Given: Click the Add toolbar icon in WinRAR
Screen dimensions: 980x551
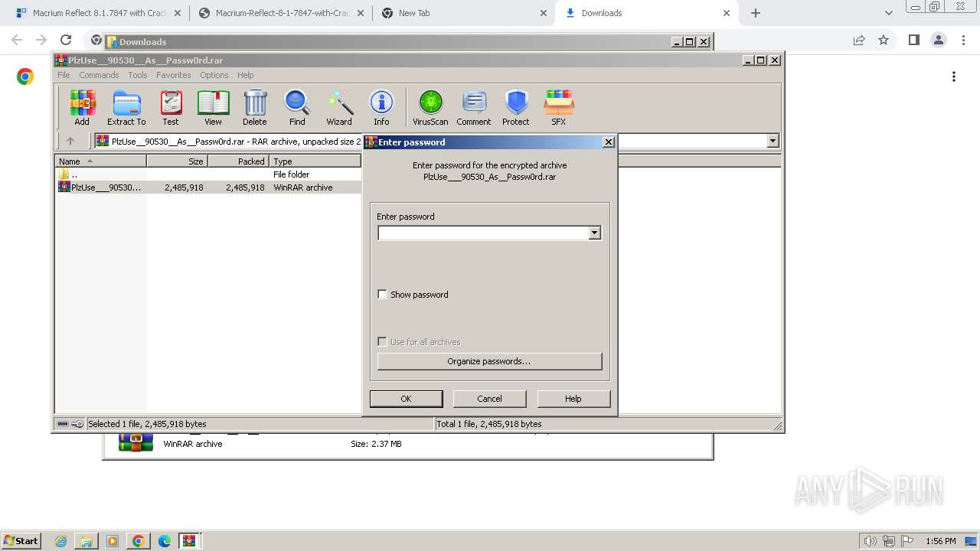Looking at the screenshot, I should (x=82, y=107).
